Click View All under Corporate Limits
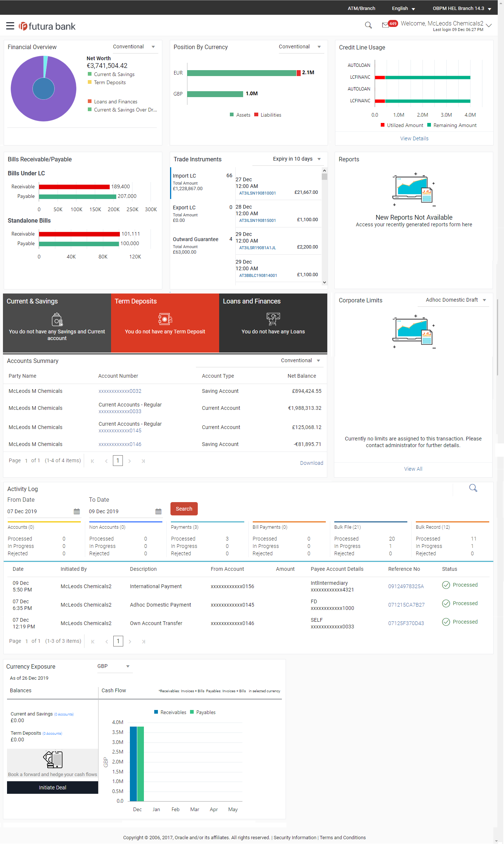 click(413, 469)
